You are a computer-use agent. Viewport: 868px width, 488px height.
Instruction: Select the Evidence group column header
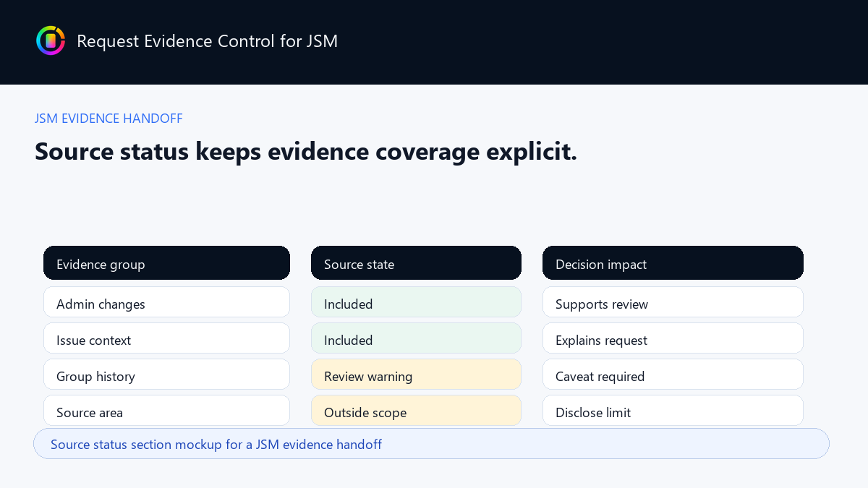click(166, 263)
